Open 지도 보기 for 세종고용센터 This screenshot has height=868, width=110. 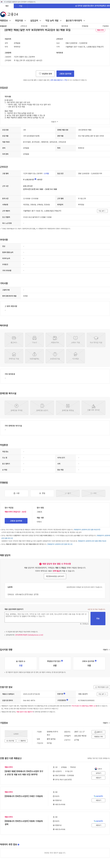pyautogui.click(x=102, y=694)
